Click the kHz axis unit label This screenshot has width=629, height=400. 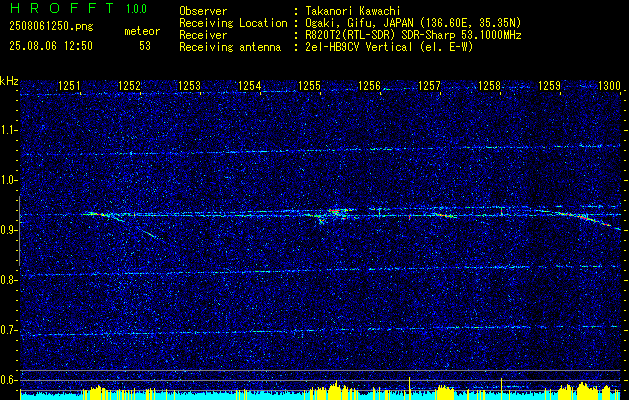9,81
